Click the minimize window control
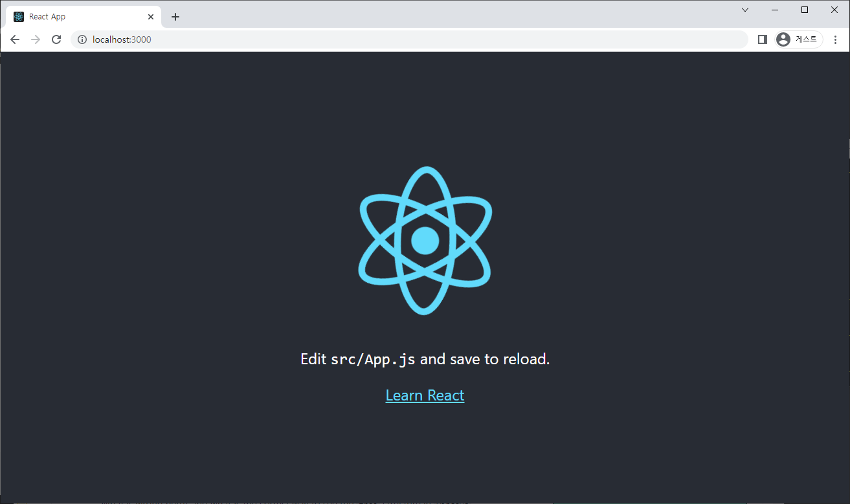 click(774, 9)
